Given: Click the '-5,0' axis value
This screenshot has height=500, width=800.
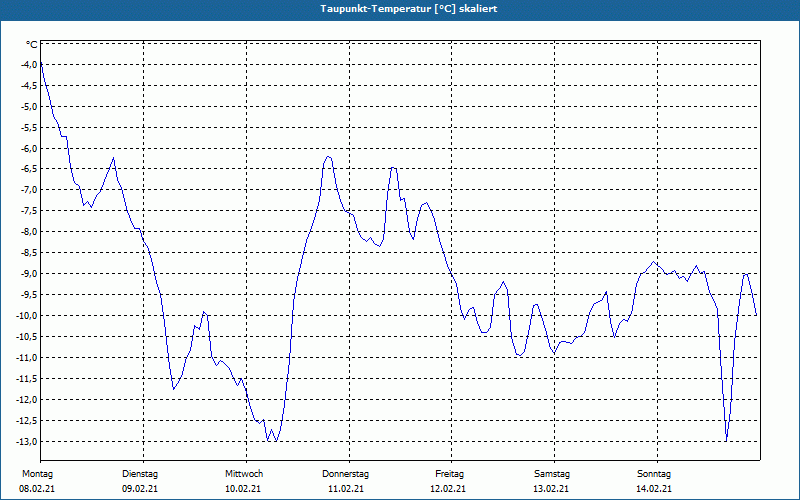Looking at the screenshot, I should pos(29,107).
